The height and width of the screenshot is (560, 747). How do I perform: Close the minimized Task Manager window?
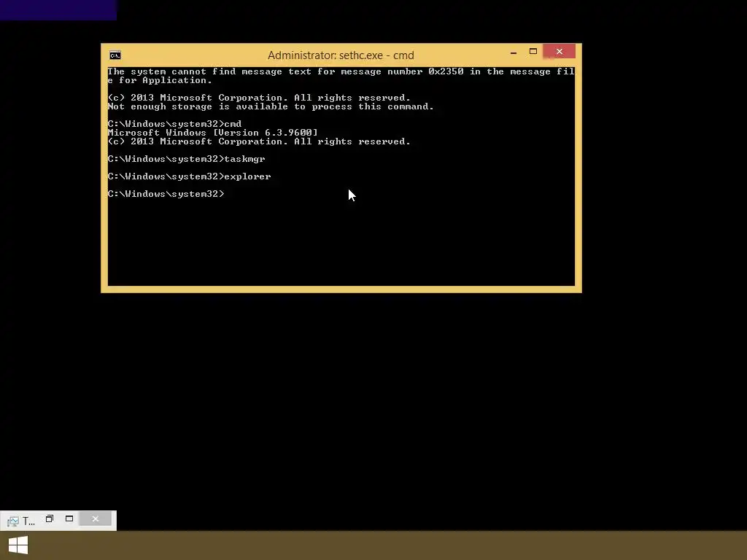click(x=96, y=518)
